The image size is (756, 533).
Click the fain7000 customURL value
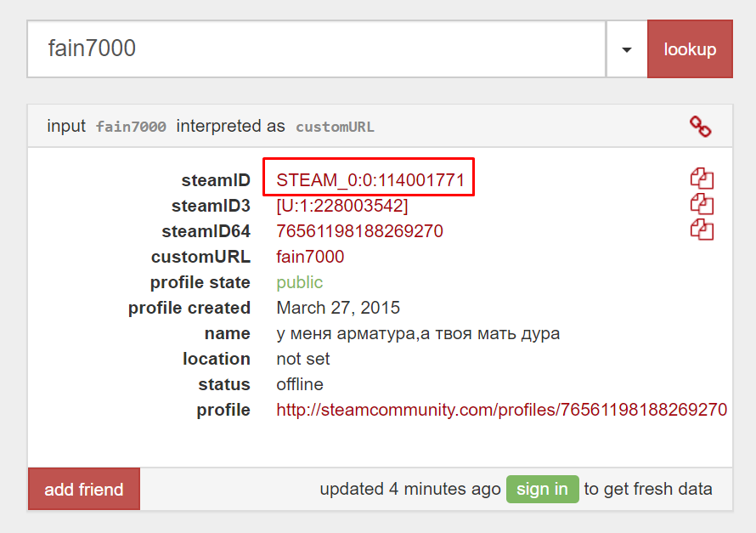[x=310, y=257]
